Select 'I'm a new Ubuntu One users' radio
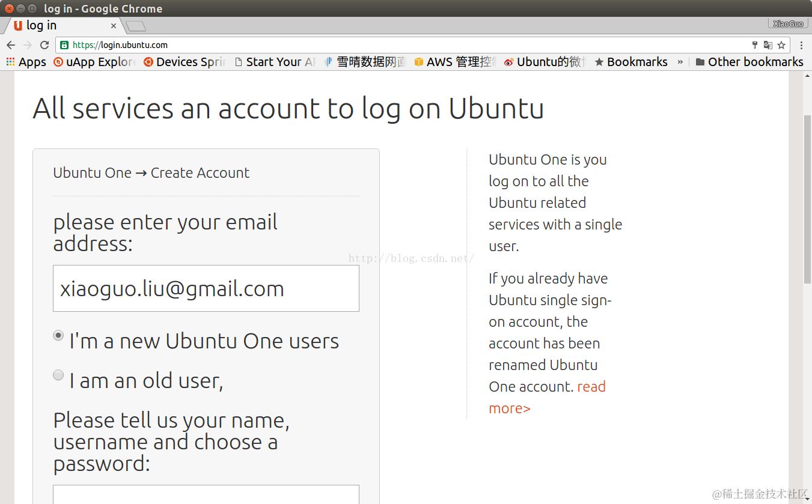Viewport: 812px width, 504px height. click(58, 335)
